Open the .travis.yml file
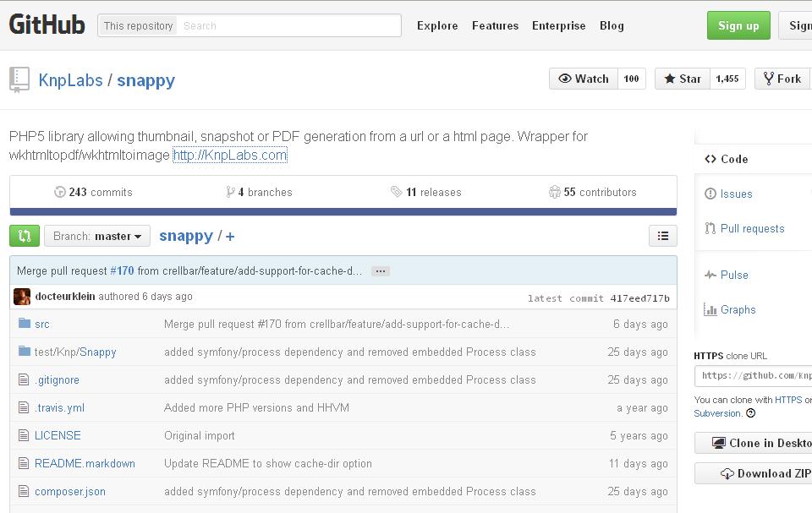The width and height of the screenshot is (812, 513). [x=59, y=408]
